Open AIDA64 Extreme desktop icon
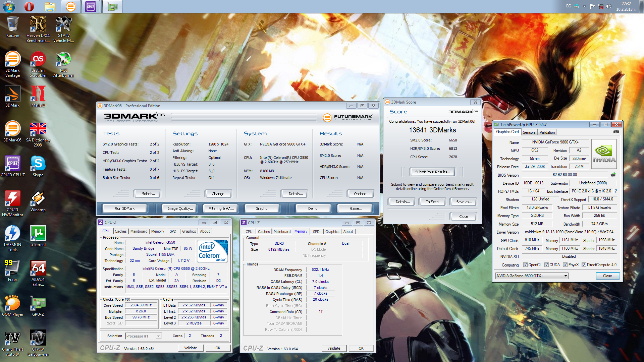644x362 pixels. [x=38, y=273]
